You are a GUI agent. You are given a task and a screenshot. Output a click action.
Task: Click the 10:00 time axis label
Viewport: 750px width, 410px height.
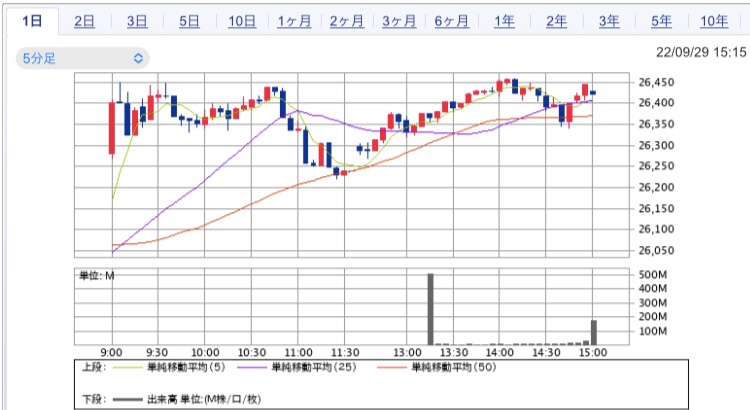(205, 353)
